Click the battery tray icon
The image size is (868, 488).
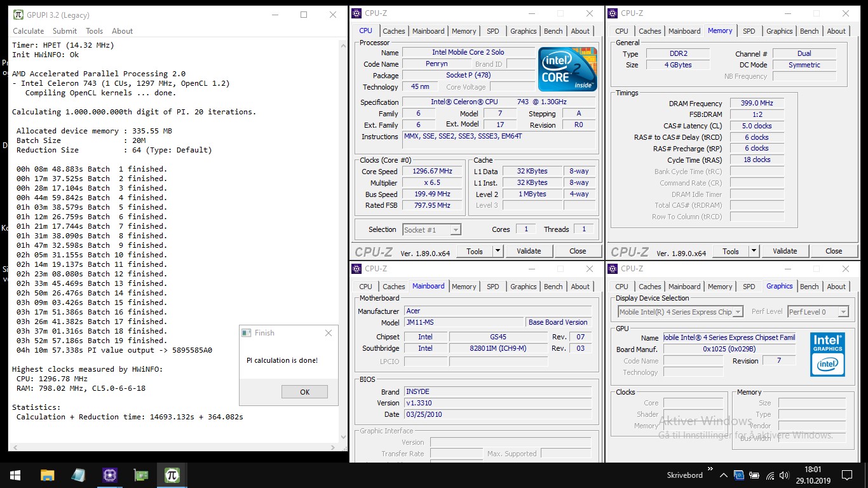(754, 475)
